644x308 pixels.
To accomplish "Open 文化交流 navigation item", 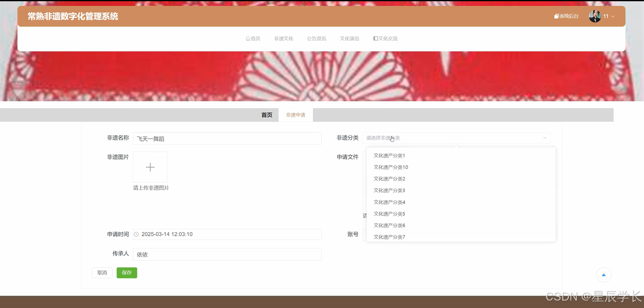I will tap(385, 39).
